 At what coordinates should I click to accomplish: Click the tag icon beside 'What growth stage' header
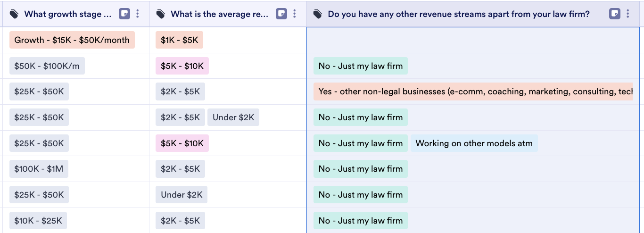pos(14,14)
